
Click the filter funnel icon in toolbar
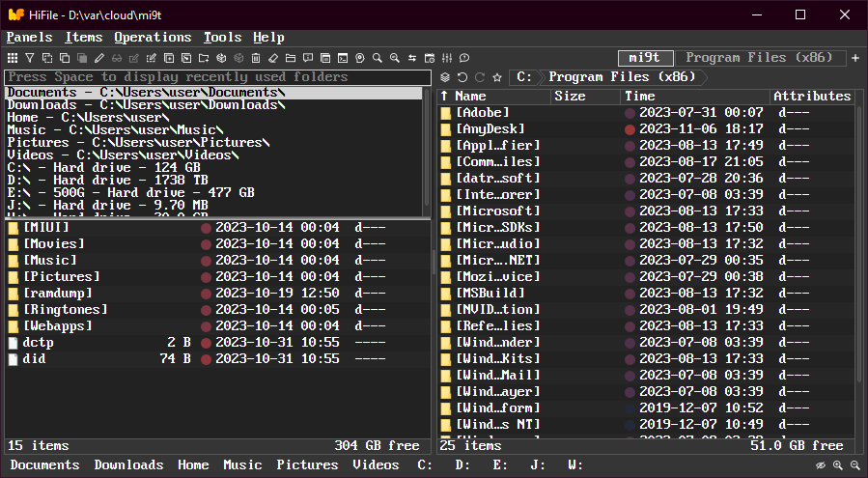30,58
